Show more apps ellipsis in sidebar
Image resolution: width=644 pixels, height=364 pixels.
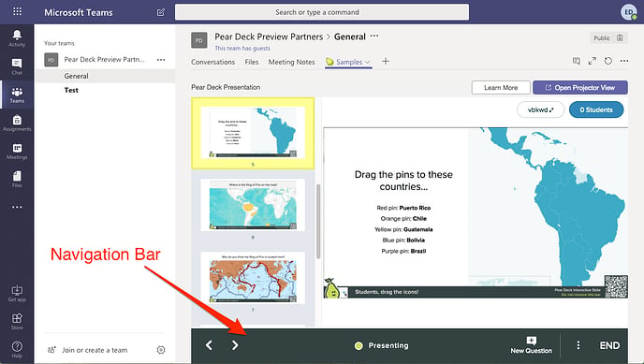(x=17, y=207)
